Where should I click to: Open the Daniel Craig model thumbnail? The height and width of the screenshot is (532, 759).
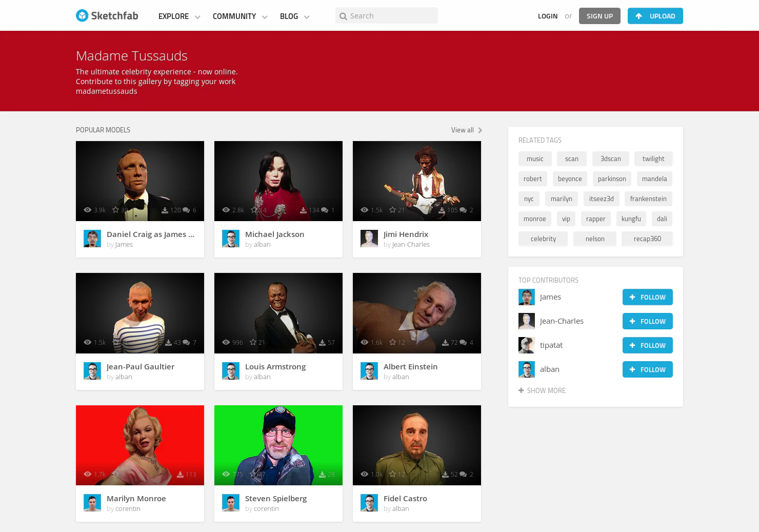tap(140, 181)
